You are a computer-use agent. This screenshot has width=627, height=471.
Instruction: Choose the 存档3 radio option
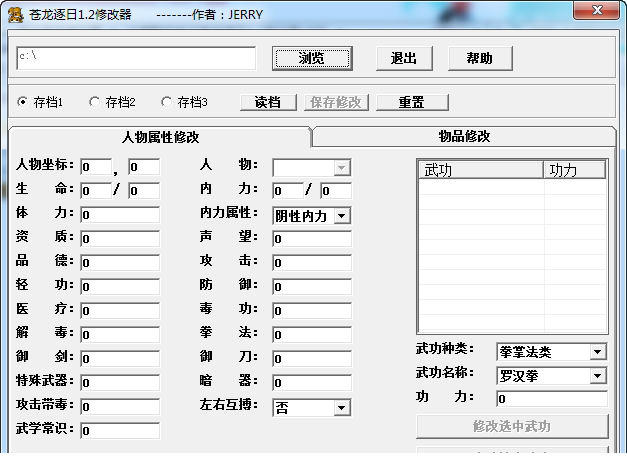[x=167, y=102]
